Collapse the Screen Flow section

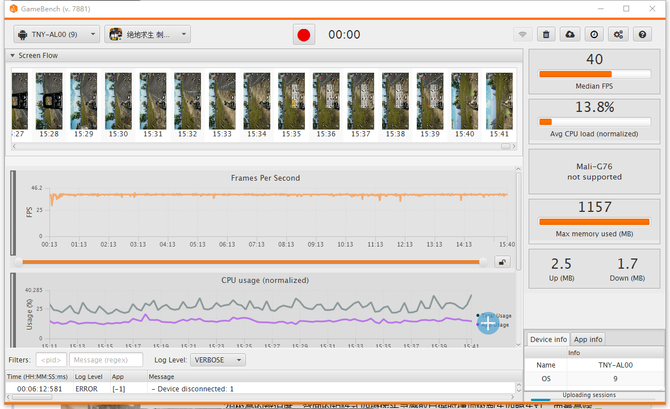[x=12, y=55]
